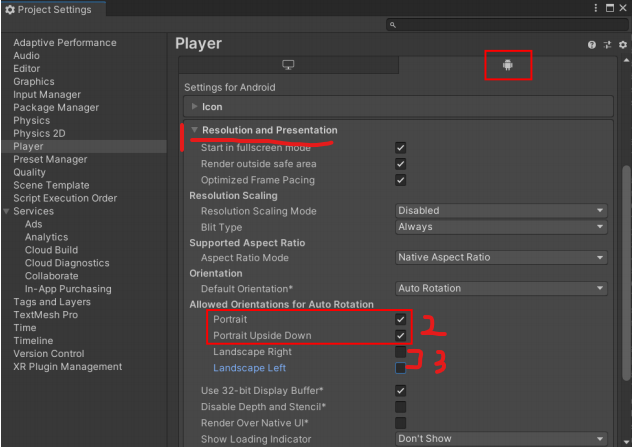Select Physics 2D settings category
This screenshot has height=447, width=632.
point(39,133)
